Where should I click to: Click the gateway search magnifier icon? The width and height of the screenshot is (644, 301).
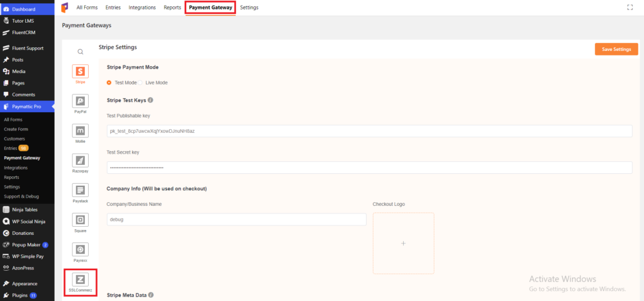pyautogui.click(x=80, y=52)
